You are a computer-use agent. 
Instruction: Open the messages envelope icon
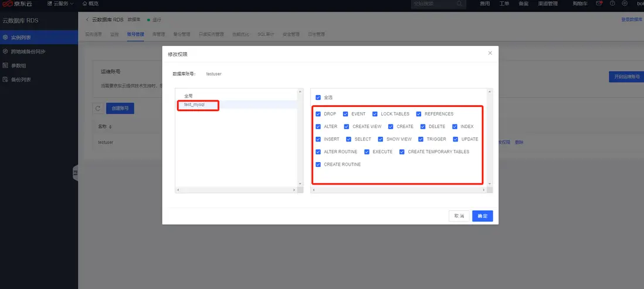point(599,4)
